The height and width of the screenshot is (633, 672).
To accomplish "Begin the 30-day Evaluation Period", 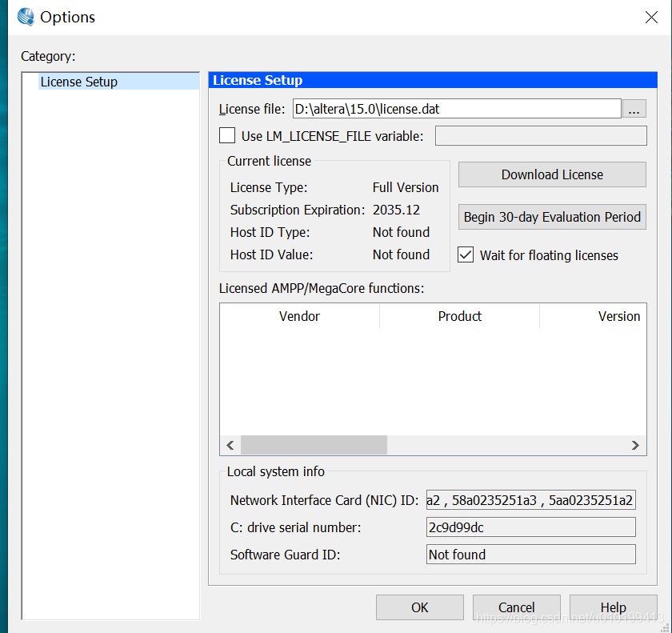I will (x=552, y=217).
